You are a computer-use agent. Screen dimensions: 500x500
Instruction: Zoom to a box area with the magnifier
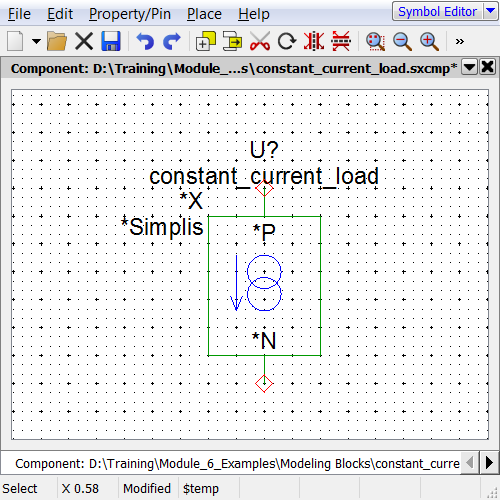coord(376,41)
